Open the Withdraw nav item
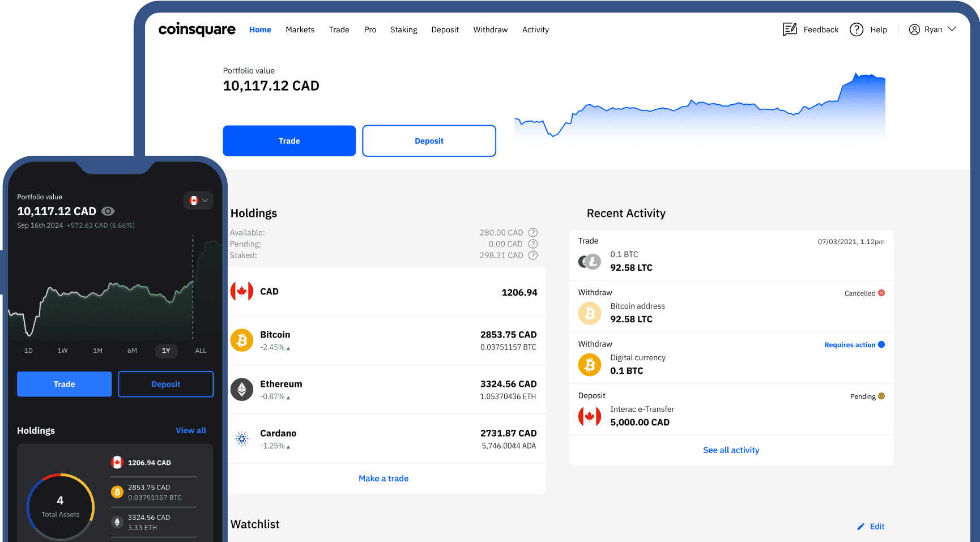 click(491, 29)
